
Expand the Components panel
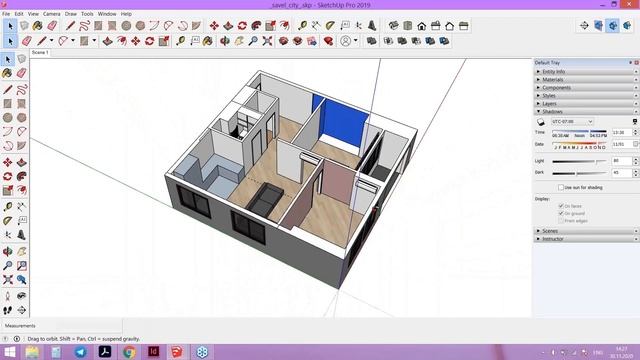pos(586,88)
